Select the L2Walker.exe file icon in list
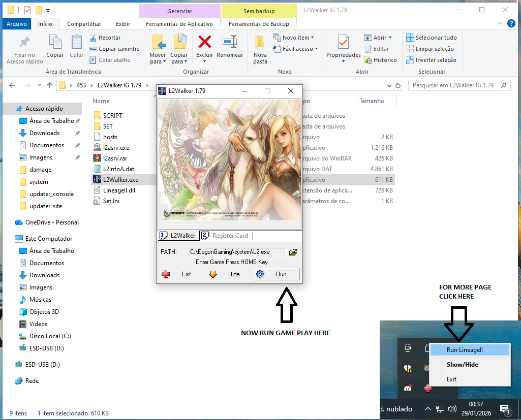521x420 pixels. [97, 180]
